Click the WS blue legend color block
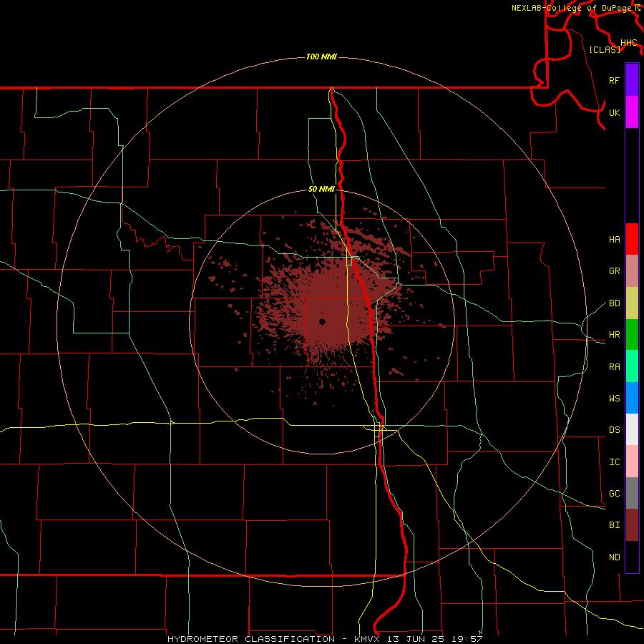The image size is (644, 644). tap(632, 398)
